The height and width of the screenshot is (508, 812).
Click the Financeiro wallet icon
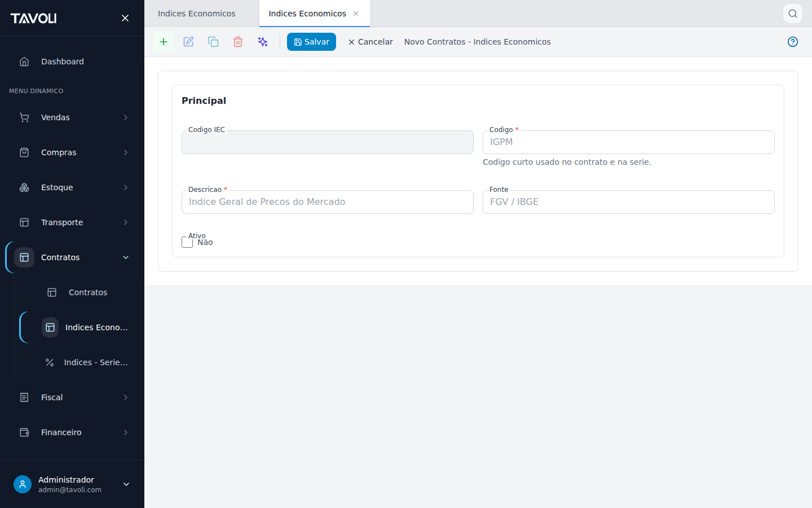point(24,432)
